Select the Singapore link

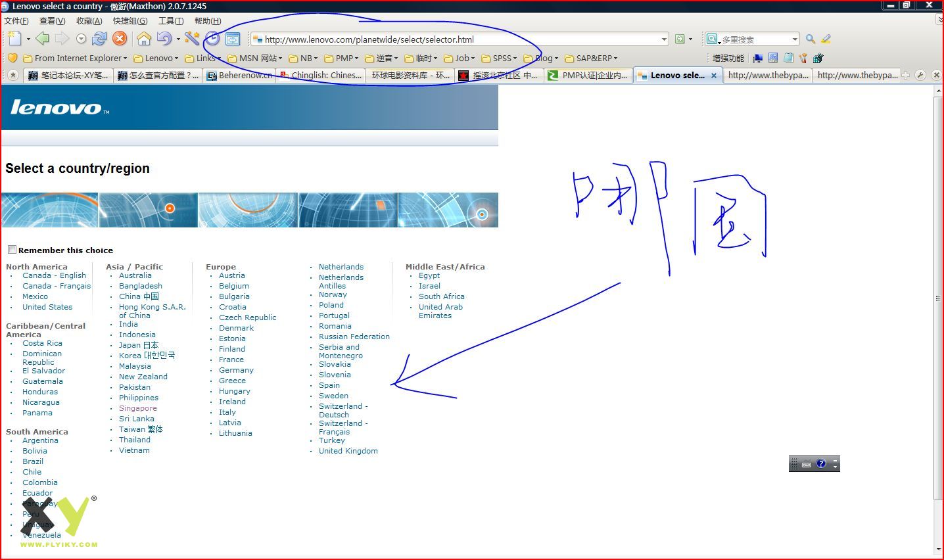(138, 408)
